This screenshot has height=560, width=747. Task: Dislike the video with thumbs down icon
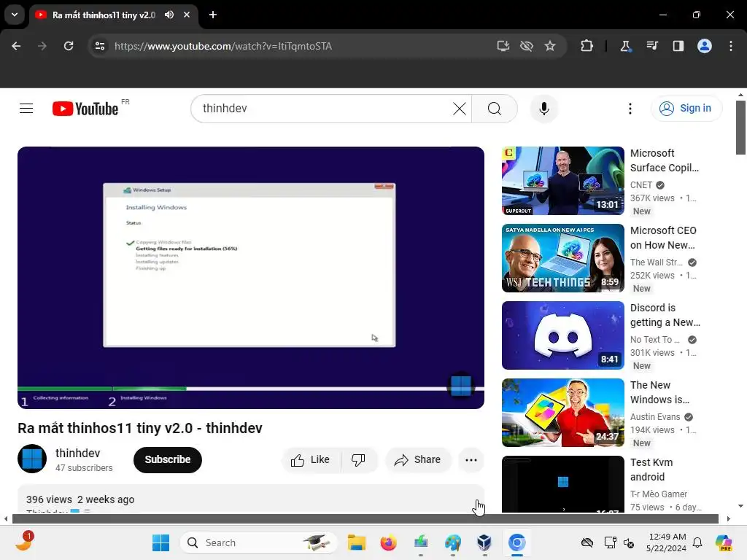(x=358, y=460)
